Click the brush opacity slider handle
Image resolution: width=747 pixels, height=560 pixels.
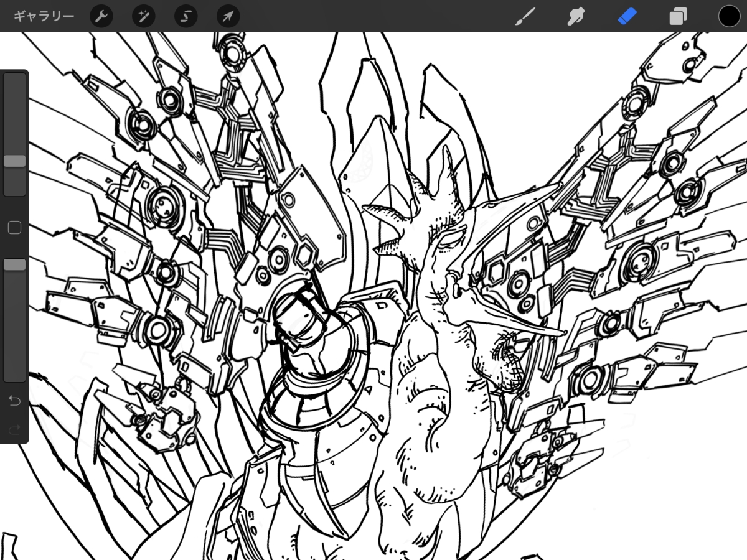(x=14, y=265)
